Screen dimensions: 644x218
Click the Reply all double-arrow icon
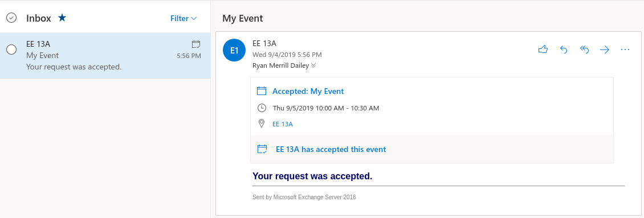click(x=584, y=50)
